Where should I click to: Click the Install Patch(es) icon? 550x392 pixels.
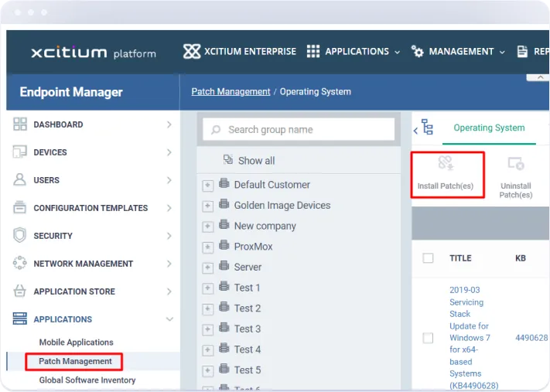[x=446, y=163]
